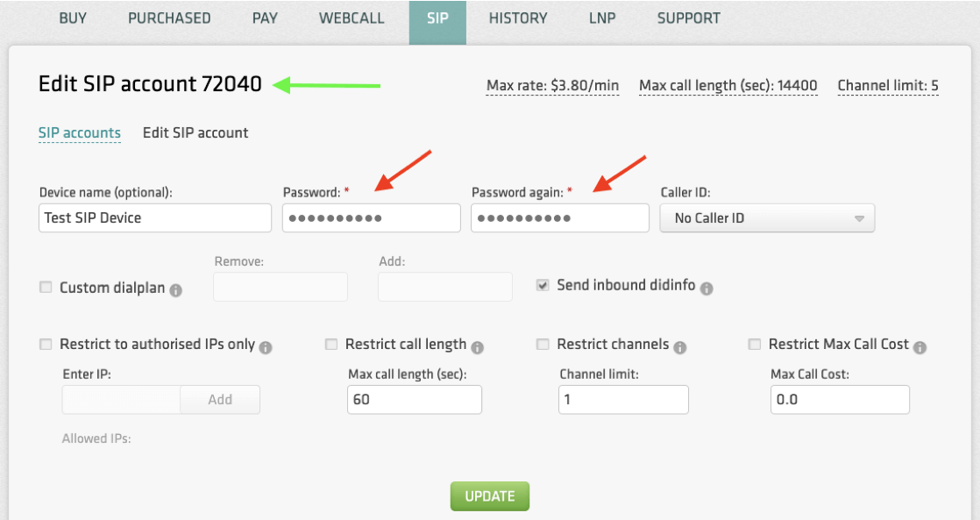Image resolution: width=980 pixels, height=520 pixels.
Task: Click info icon beside Send inbound didinfo
Action: [x=707, y=288]
